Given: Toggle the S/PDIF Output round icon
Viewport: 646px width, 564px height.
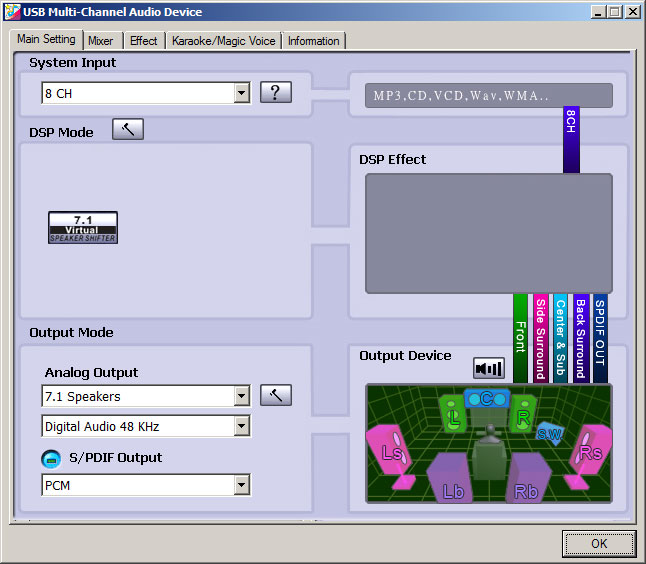Looking at the screenshot, I should click(x=50, y=458).
